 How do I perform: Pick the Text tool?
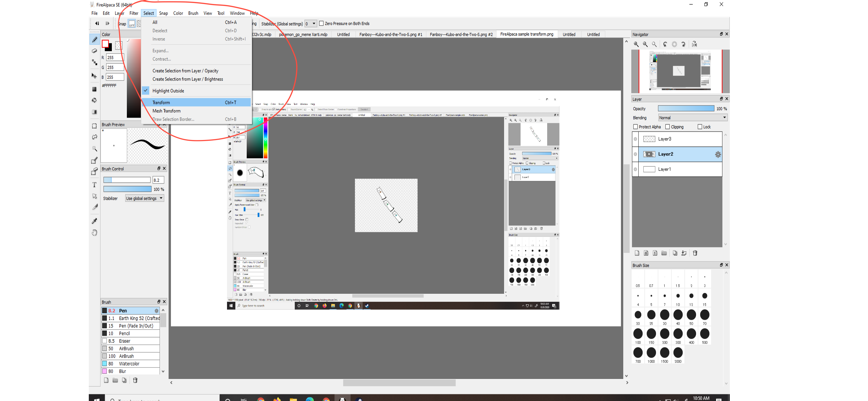(94, 185)
